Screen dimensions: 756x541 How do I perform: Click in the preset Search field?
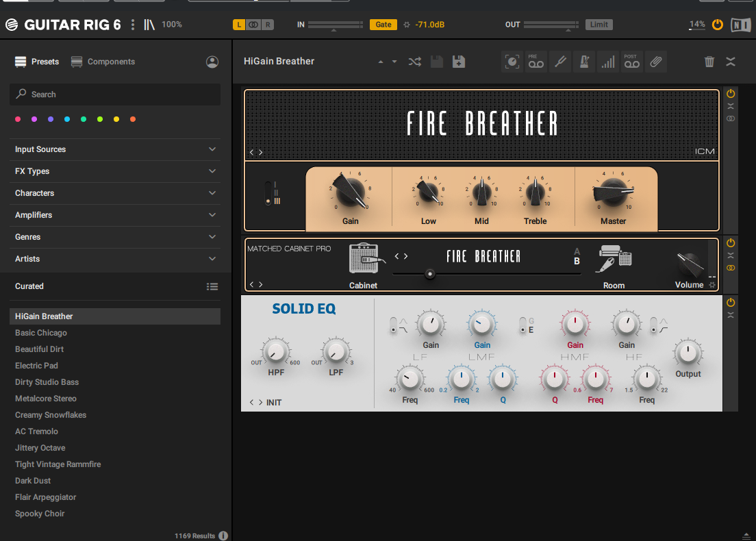click(x=115, y=95)
